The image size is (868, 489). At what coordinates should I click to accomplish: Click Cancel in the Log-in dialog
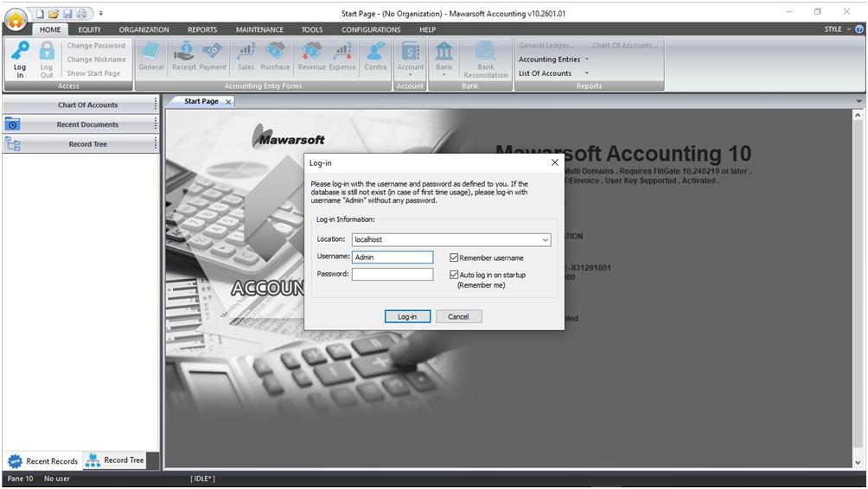[x=458, y=317]
